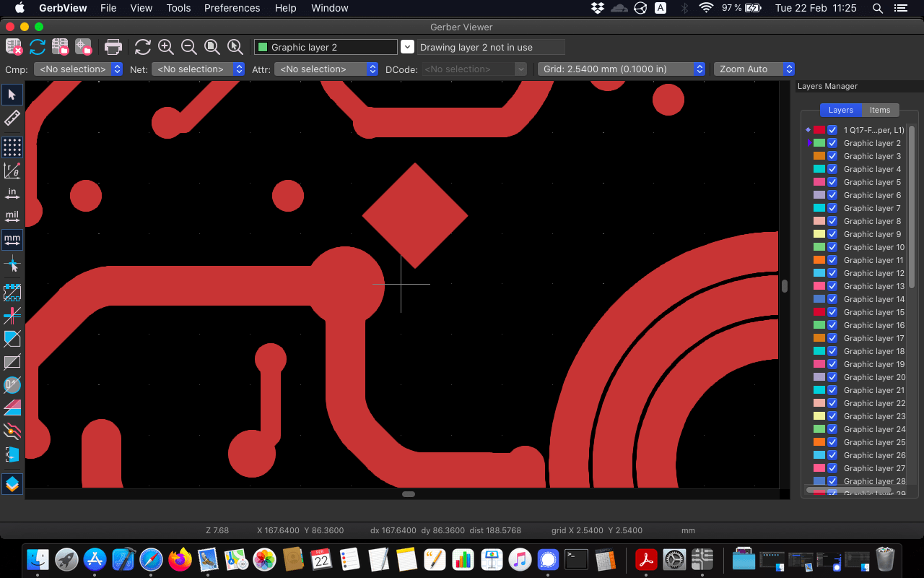Toggle DCode number display

(12, 385)
